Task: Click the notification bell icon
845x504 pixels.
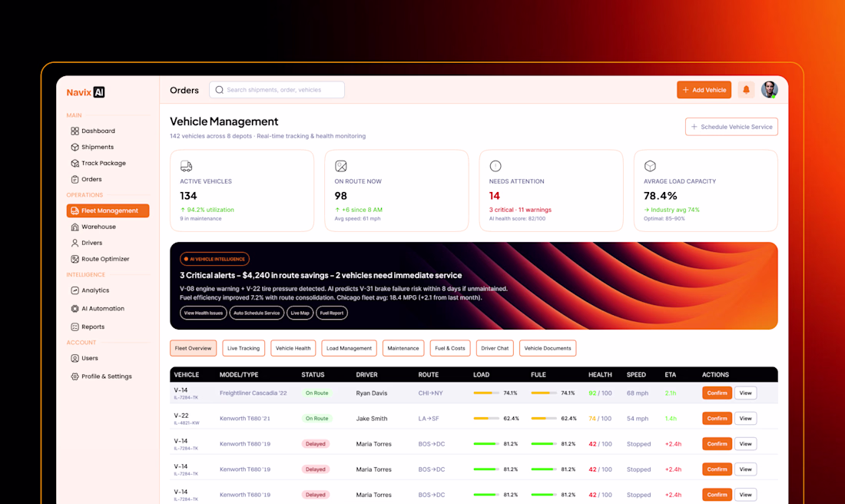Action: [747, 90]
